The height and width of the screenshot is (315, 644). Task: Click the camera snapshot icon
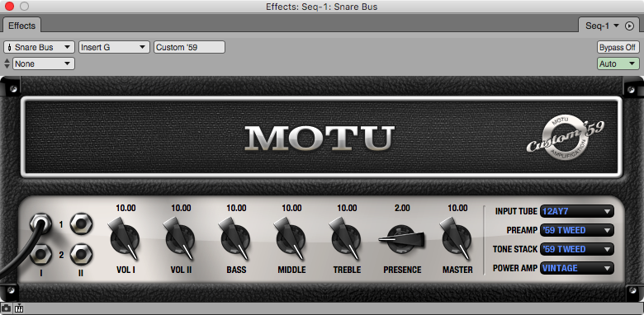click(6, 308)
